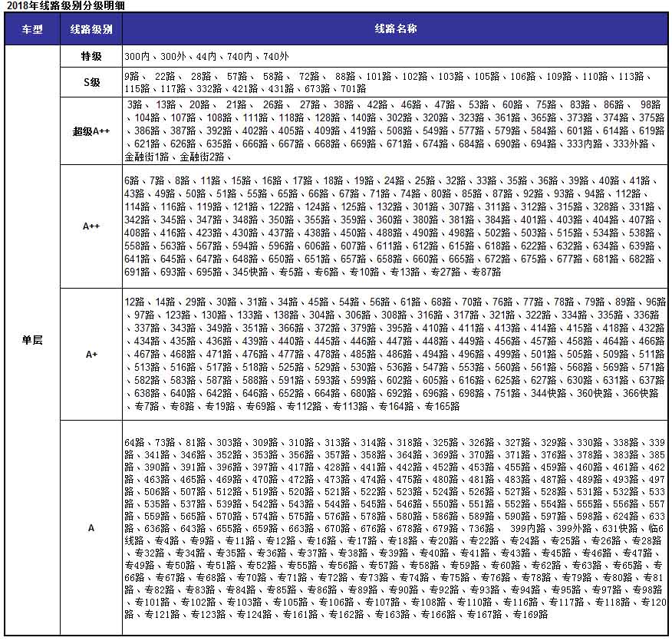Click the 金融街1路 route entry

click(x=146, y=157)
